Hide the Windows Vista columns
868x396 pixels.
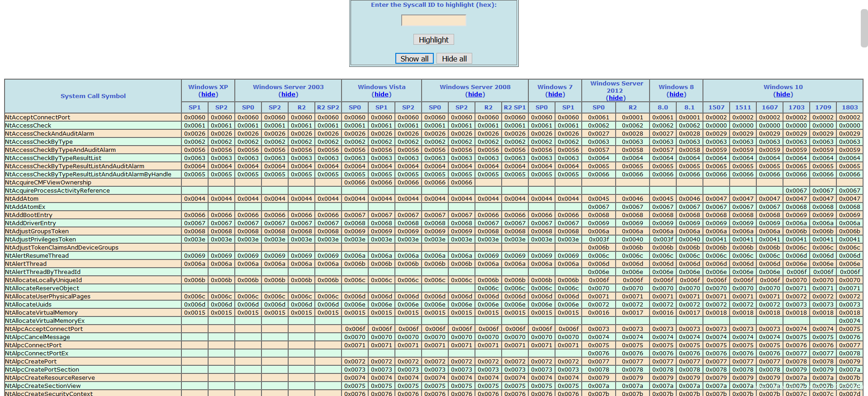click(382, 94)
